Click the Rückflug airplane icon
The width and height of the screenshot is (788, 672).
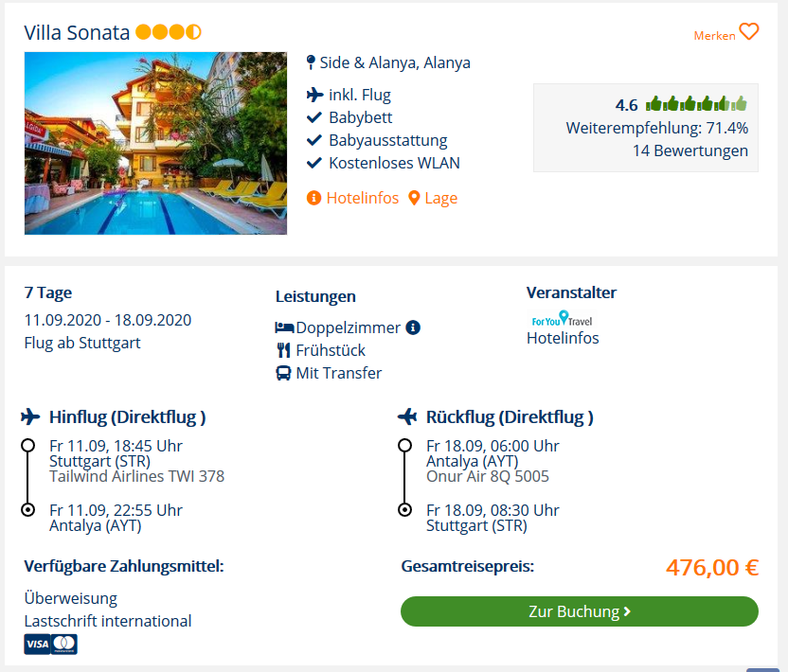[x=407, y=416]
